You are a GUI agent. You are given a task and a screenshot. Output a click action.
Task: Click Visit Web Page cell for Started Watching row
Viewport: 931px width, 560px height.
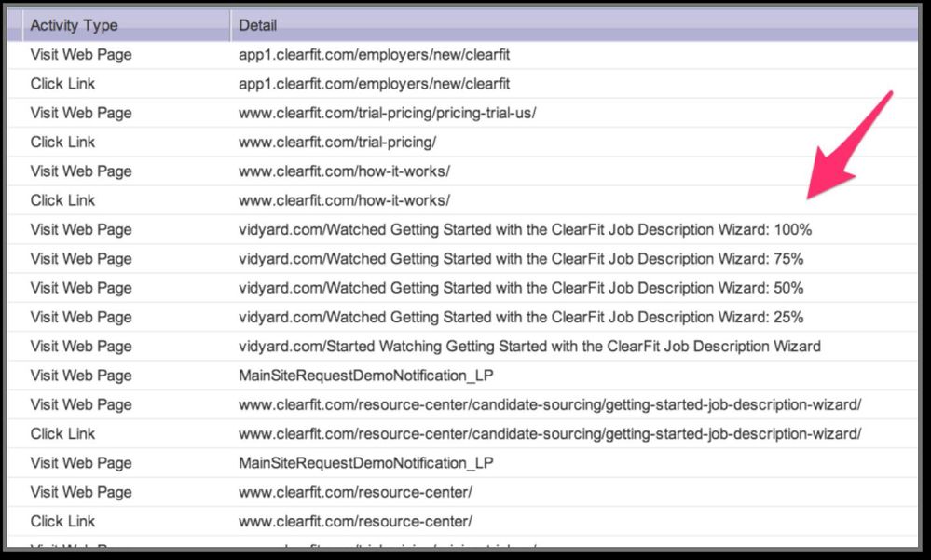click(81, 347)
